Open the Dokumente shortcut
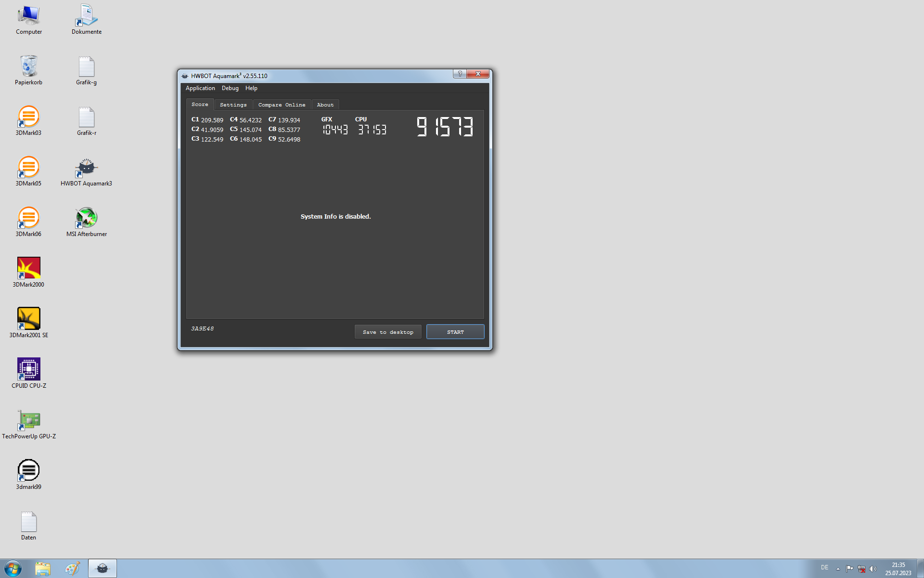The image size is (924, 578). (87, 20)
